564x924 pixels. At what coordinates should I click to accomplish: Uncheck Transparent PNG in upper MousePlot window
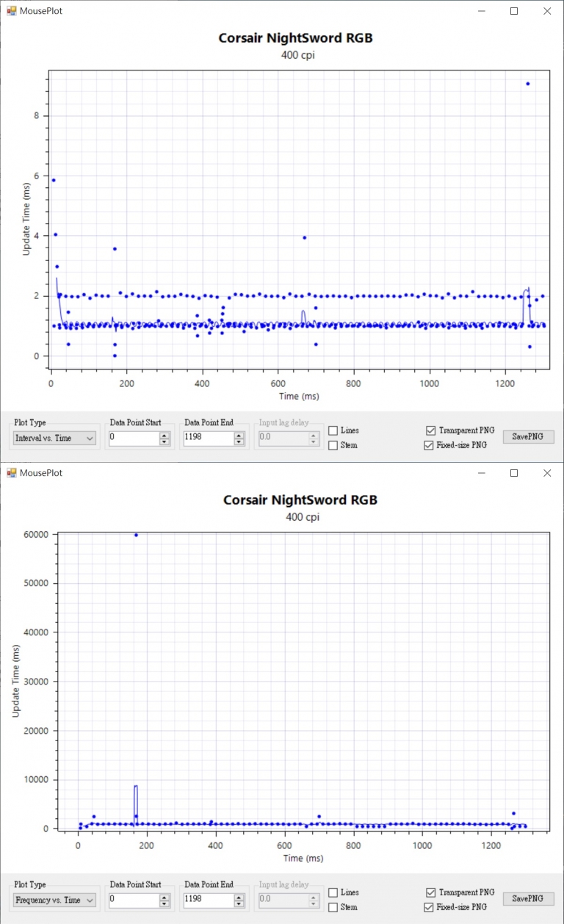[430, 430]
